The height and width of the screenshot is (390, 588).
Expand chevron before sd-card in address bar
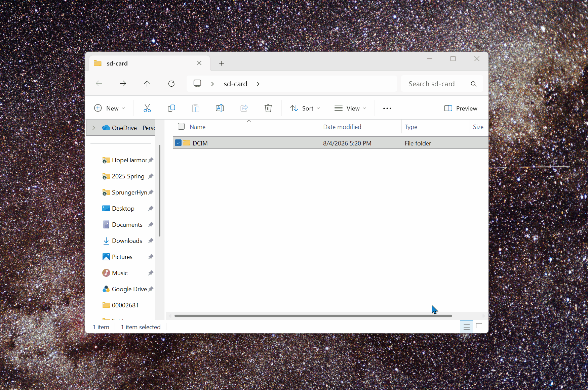coord(212,84)
